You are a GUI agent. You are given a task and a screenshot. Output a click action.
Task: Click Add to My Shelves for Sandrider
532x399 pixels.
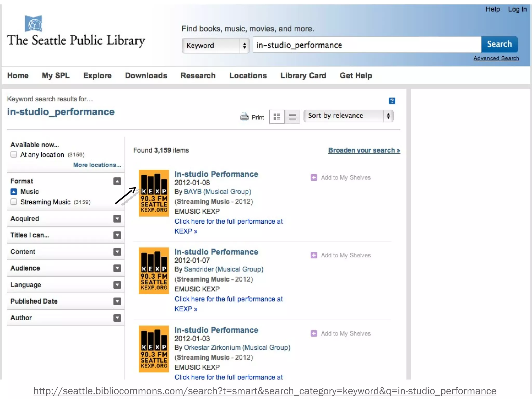(x=345, y=255)
